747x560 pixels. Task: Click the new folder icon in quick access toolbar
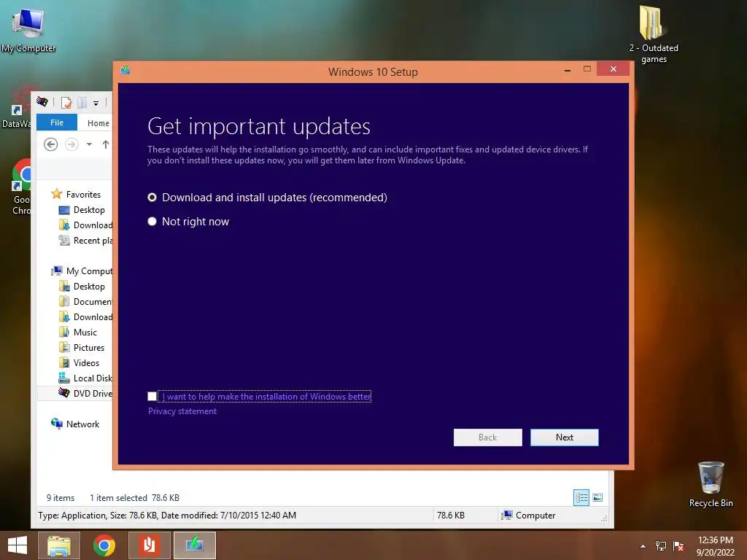(82, 102)
